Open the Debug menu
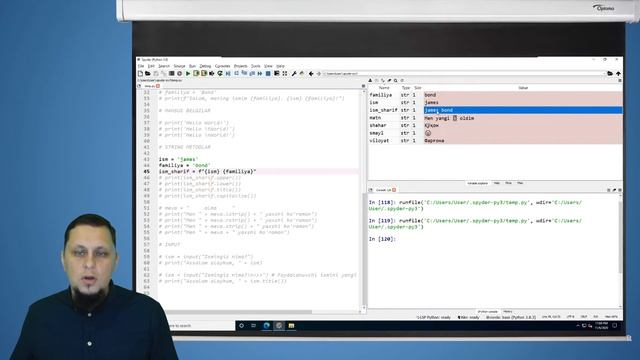Screen dimensions: 640x360 tap(205, 66)
